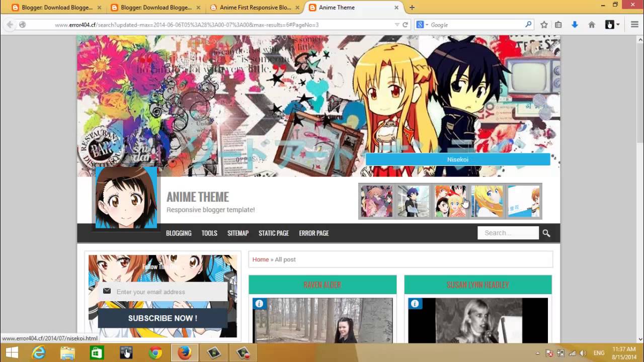Select the fourth blonde girl slider thumbnail
Screen dimensions: 644x362
click(487, 201)
